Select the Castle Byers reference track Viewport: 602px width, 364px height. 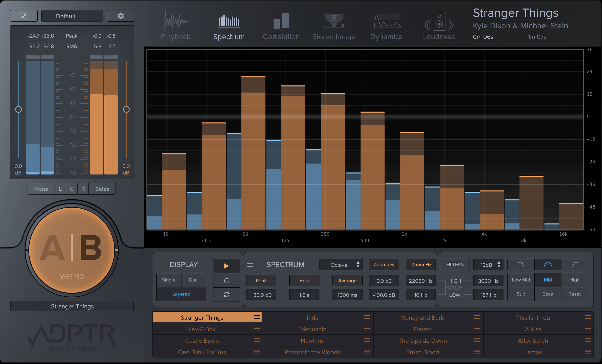202,341
